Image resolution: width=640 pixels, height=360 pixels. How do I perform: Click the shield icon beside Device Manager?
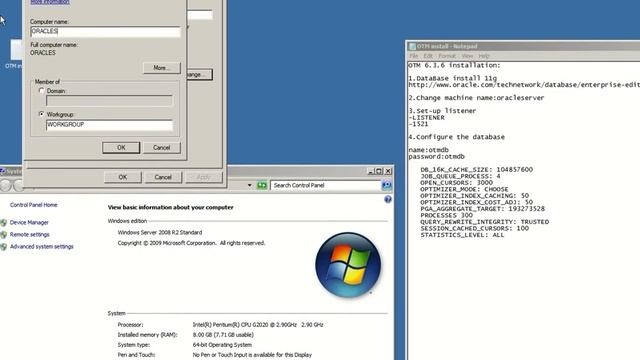pos(4,222)
